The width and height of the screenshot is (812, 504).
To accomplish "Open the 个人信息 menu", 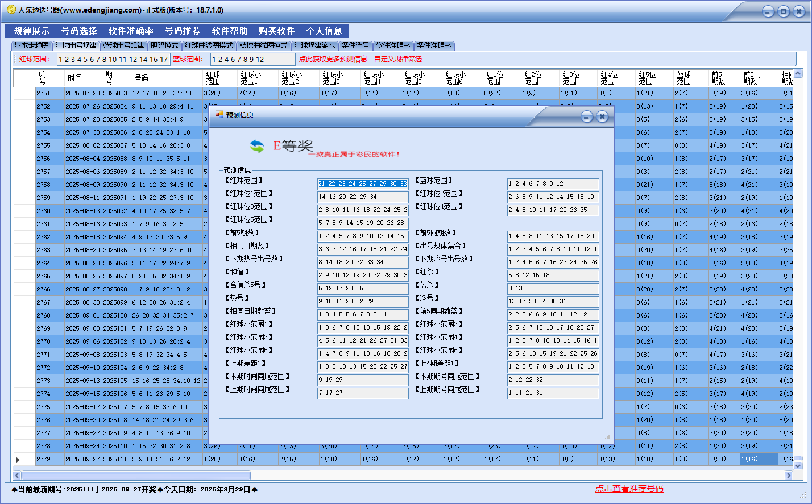I will [x=324, y=31].
